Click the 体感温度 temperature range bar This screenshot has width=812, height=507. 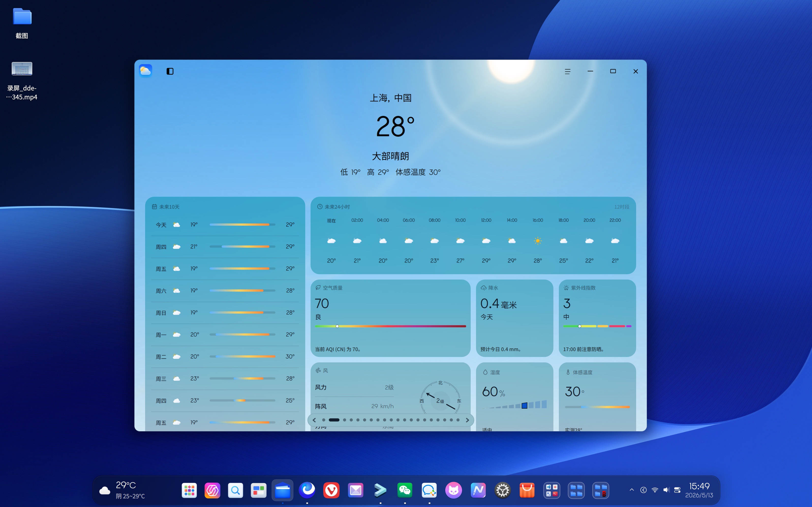[x=597, y=407]
